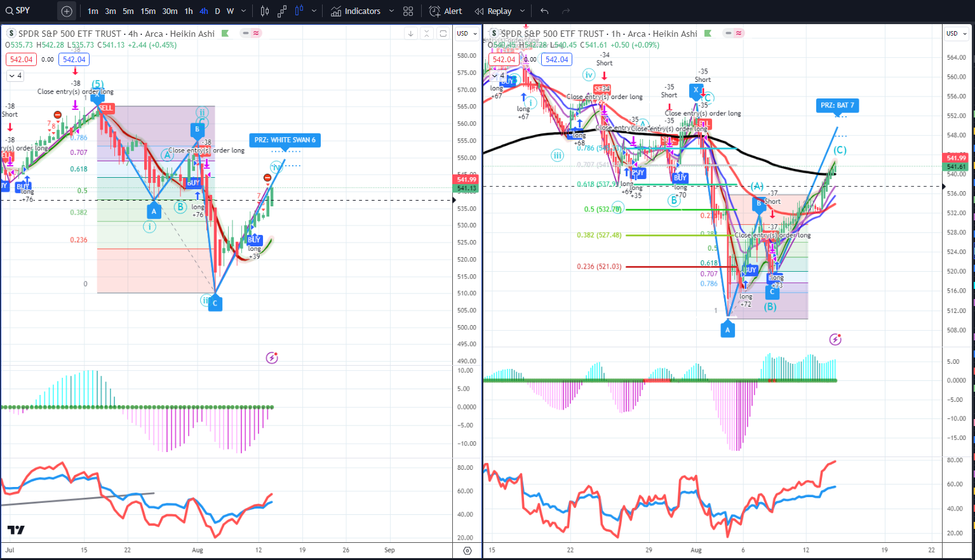Click the blue A pattern point on 1h chart
Screen dimensions: 975x560
[x=728, y=330]
